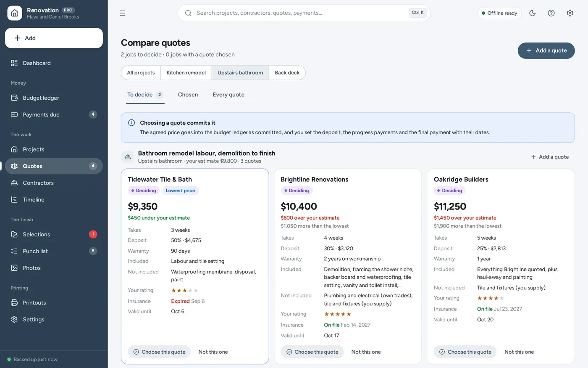
Task: Open Dashboard from the sidebar
Action: point(54,63)
